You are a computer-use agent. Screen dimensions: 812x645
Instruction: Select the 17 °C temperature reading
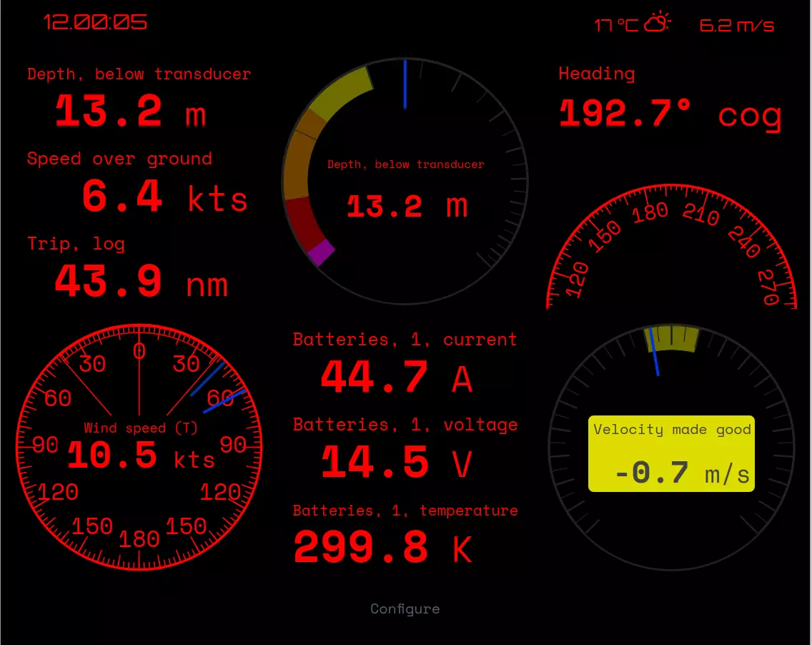point(616,25)
